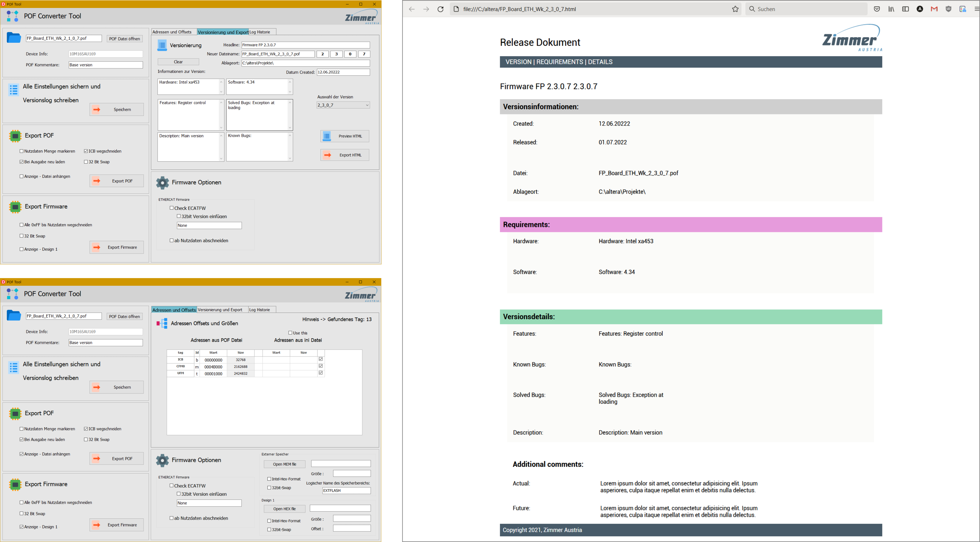The height and width of the screenshot is (542, 980).
Task: Click the 'EXTFLASH' logical name field
Action: pyautogui.click(x=346, y=491)
